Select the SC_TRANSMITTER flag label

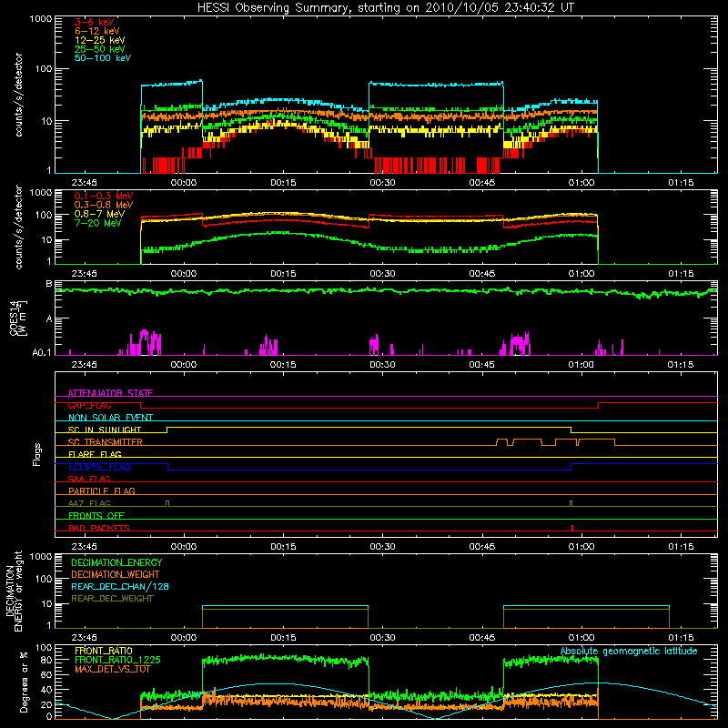[105, 442]
